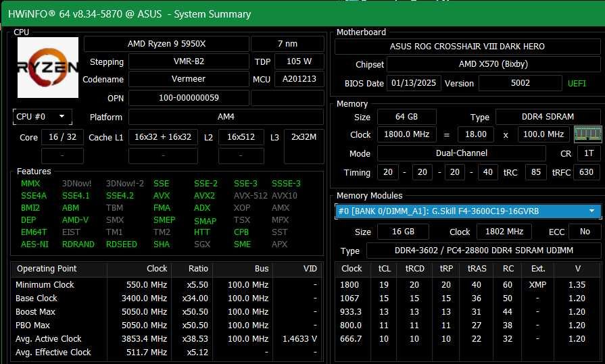Click the 64 GB memory size value
The width and height of the screenshot is (605, 364).
tap(407, 117)
